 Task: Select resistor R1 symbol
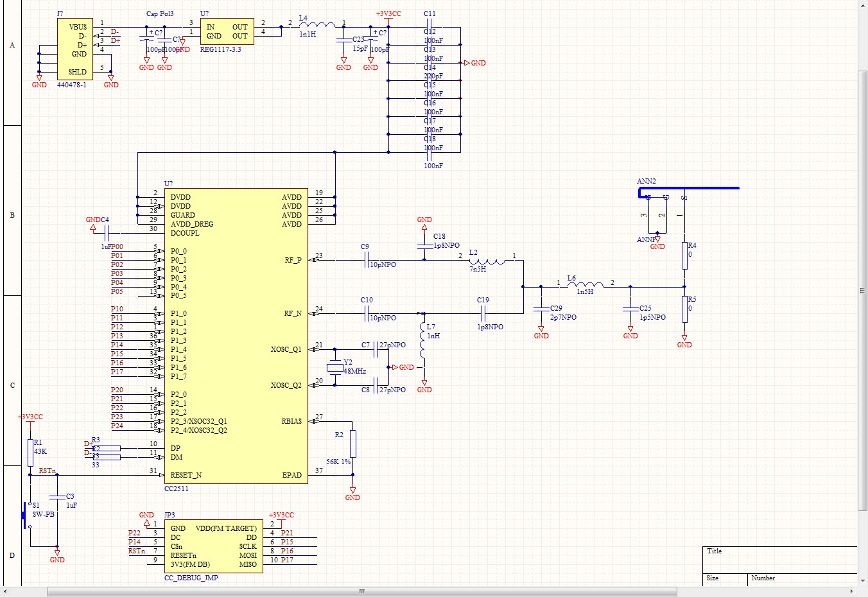coord(30,453)
